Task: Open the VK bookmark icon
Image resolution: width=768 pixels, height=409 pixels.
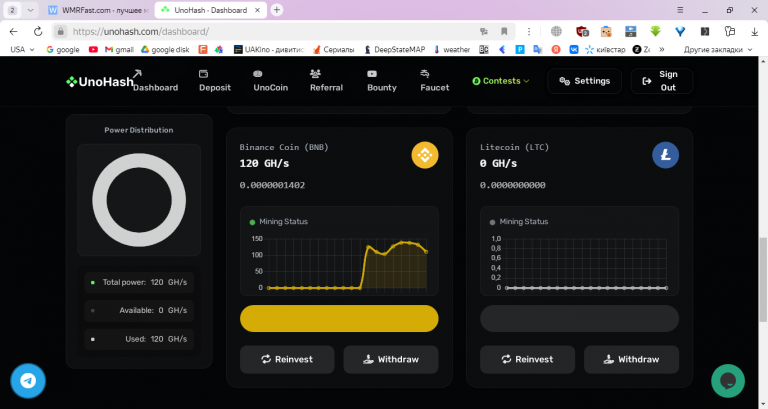Action: click(x=574, y=49)
